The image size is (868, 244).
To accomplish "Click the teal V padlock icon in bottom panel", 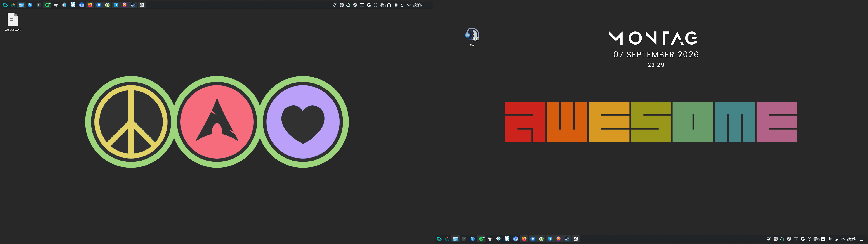I will 447,239.
